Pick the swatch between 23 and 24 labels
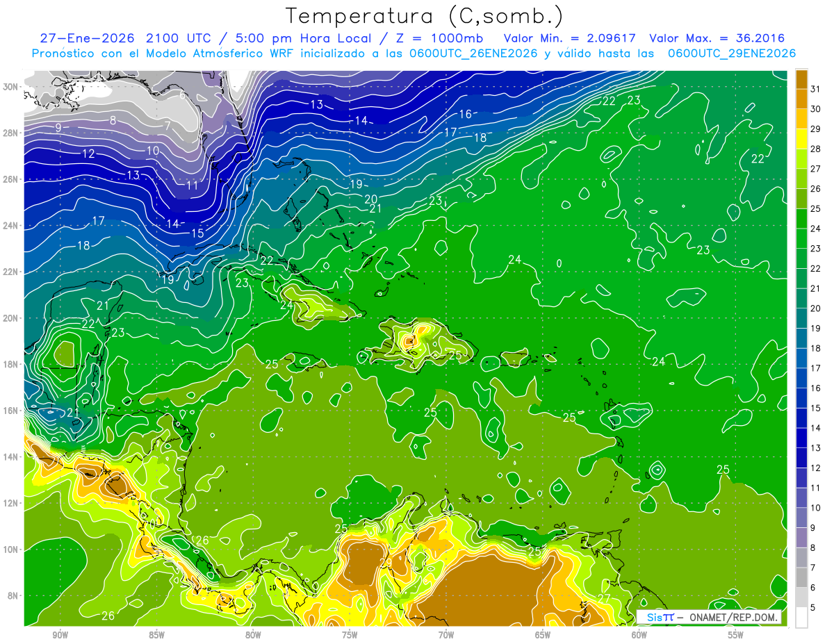The width and height of the screenshot is (834, 644). coord(801,239)
